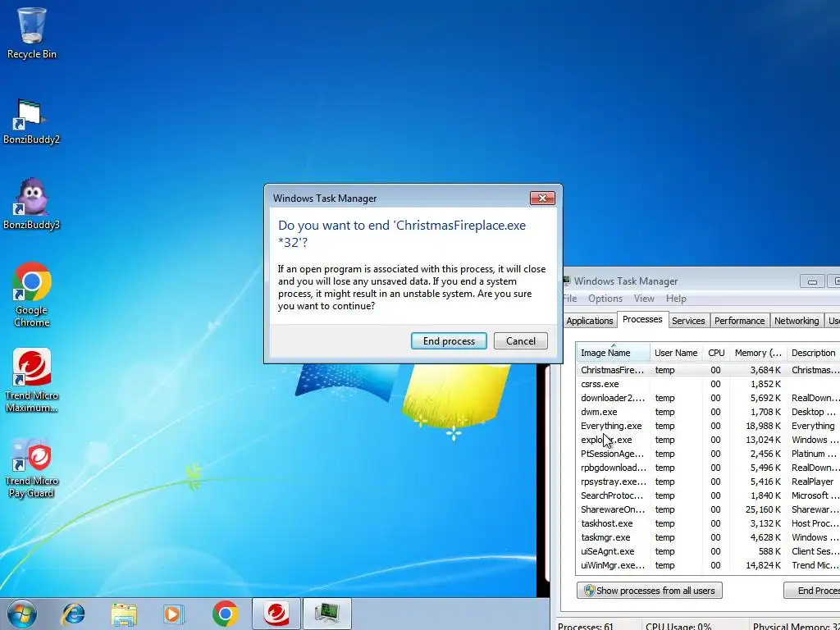The width and height of the screenshot is (840, 630).
Task: Select the explorer.exe process
Action: [708, 440]
